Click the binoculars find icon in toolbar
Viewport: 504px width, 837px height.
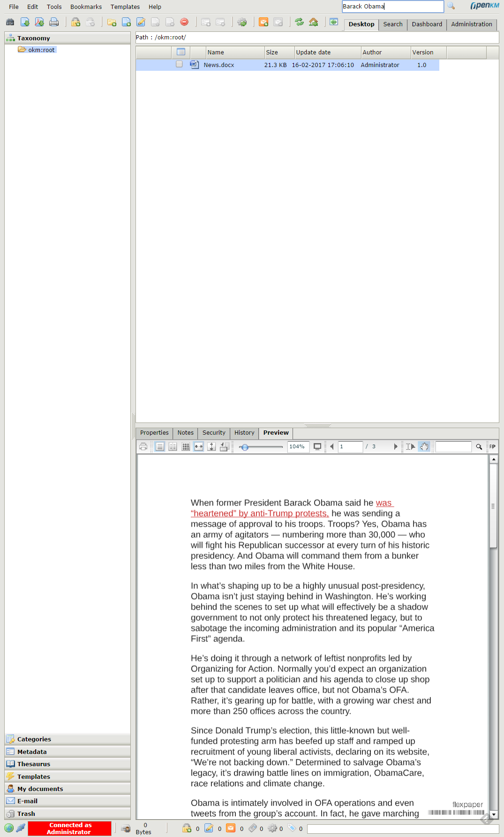pos(10,22)
